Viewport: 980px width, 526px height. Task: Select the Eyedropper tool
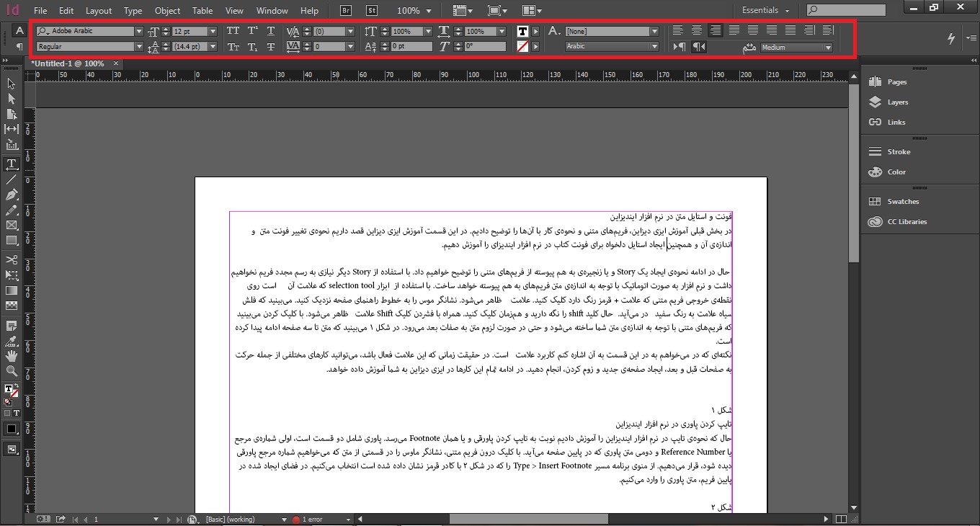pyautogui.click(x=12, y=341)
